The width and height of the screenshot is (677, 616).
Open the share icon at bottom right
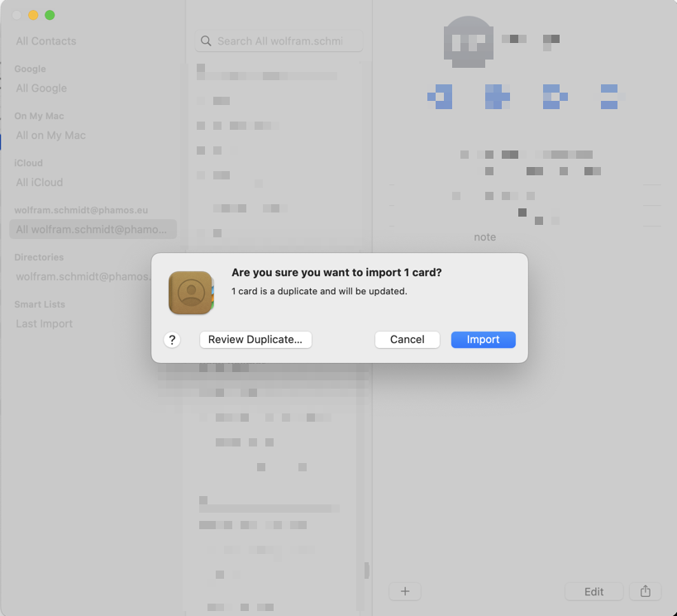[x=645, y=591]
